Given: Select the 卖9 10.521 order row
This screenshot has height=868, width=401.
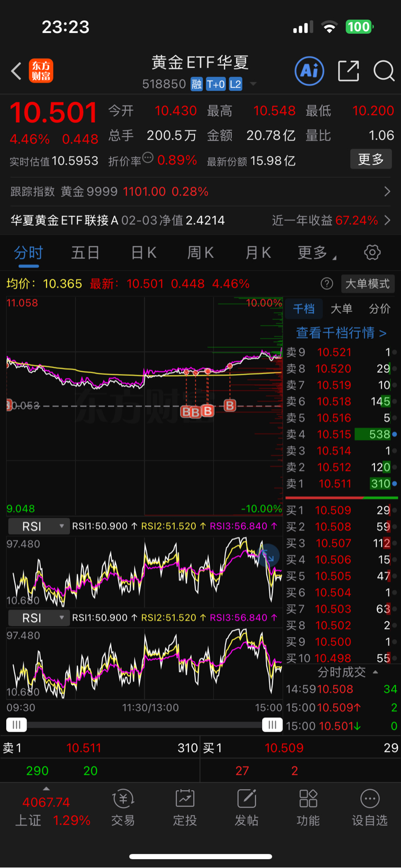Looking at the screenshot, I should click(x=341, y=352).
